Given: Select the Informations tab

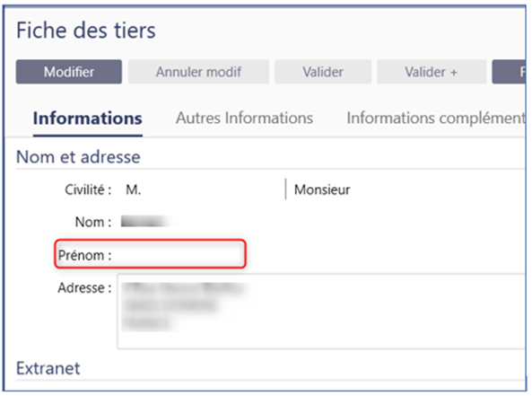Looking at the screenshot, I should pyautogui.click(x=88, y=119).
